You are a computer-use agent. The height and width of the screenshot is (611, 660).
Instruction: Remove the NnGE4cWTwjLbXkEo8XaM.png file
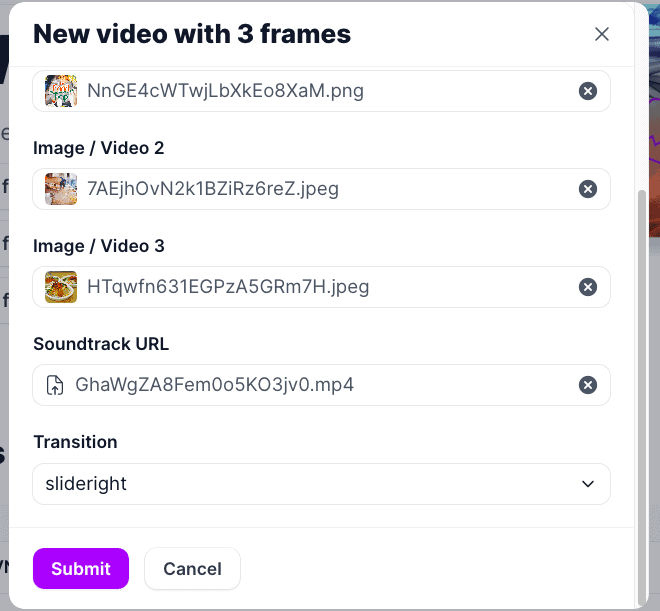[588, 91]
